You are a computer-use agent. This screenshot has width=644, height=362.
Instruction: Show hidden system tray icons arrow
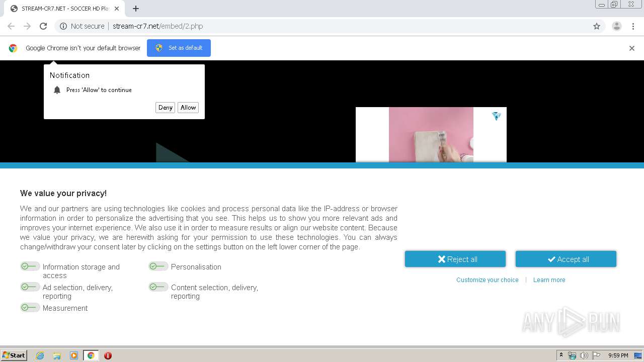[x=561, y=355]
